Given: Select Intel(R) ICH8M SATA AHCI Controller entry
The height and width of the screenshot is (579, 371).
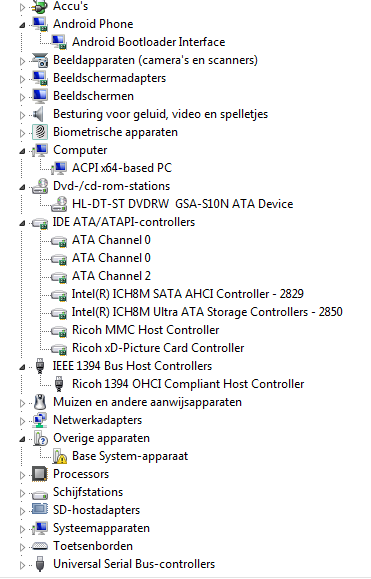Looking at the screenshot, I should click(x=188, y=294).
